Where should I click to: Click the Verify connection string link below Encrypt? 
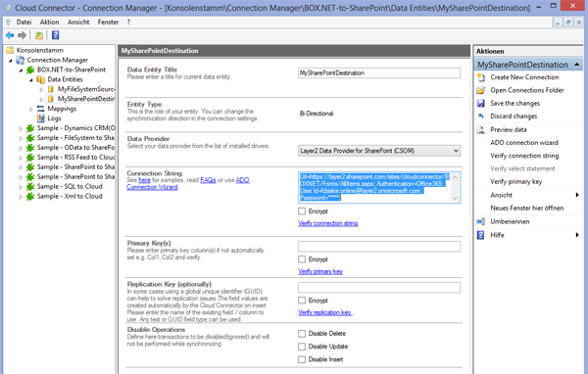tap(327, 223)
